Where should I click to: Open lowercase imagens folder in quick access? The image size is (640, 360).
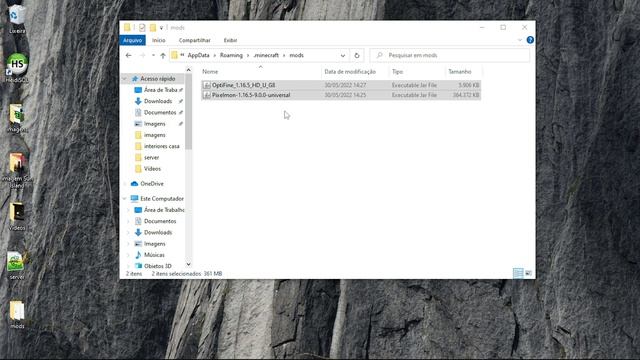click(x=154, y=135)
